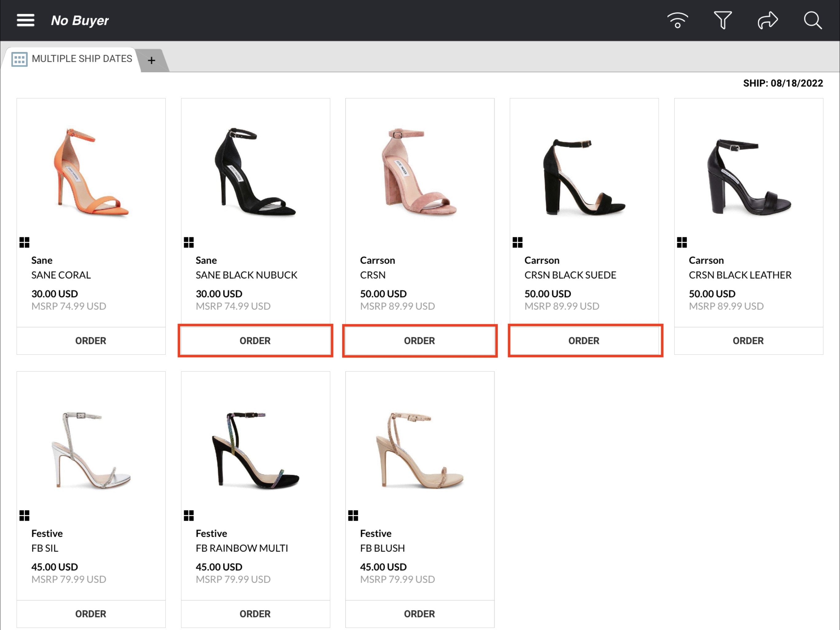Click the FB RAINBOW MULTI product name
Screen dimensions: 840x630
pos(242,548)
